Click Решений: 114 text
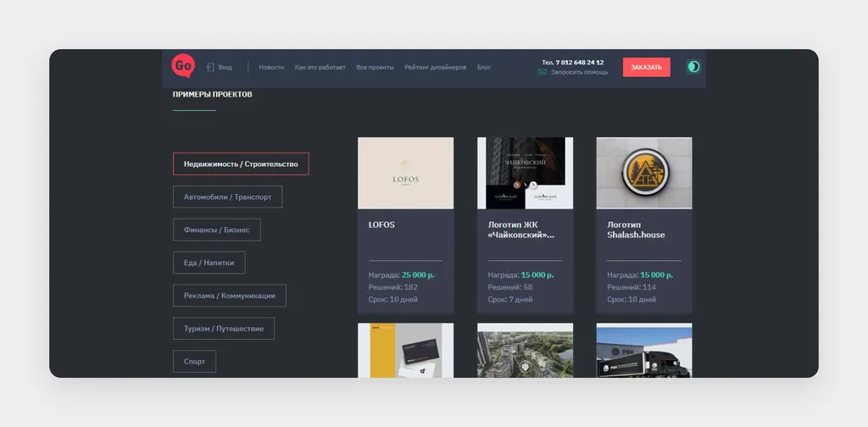 pos(632,287)
